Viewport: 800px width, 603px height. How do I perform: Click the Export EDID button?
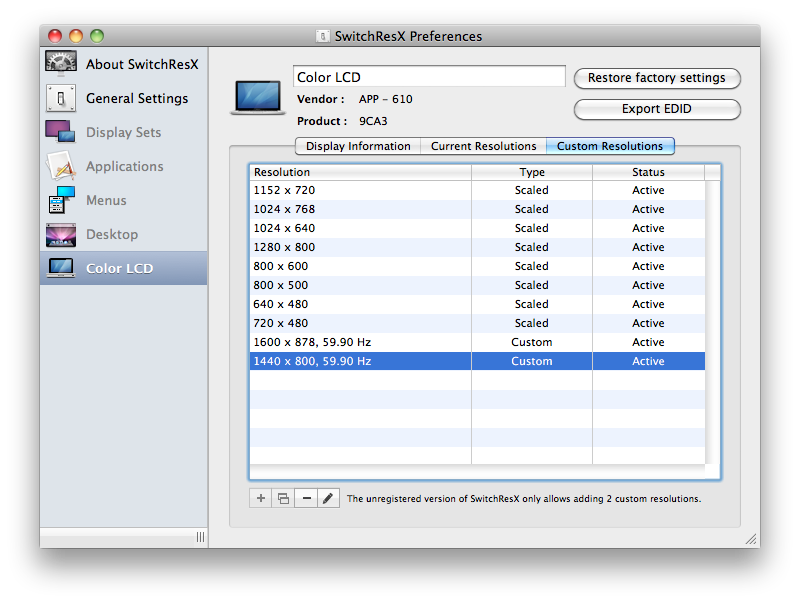(x=656, y=109)
